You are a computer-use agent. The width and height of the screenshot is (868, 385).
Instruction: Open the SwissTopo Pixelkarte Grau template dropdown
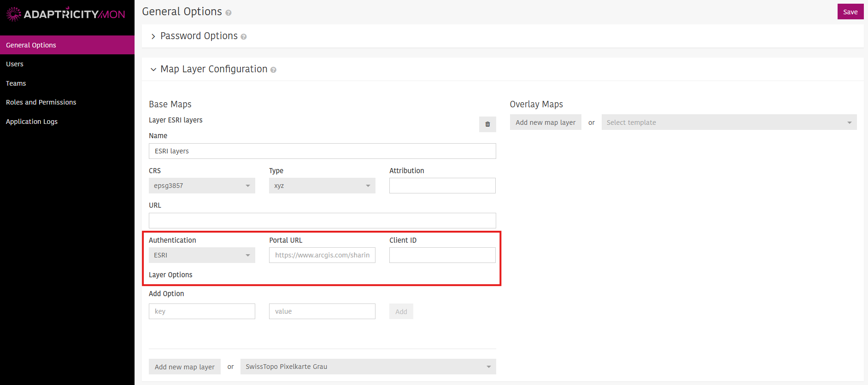368,367
